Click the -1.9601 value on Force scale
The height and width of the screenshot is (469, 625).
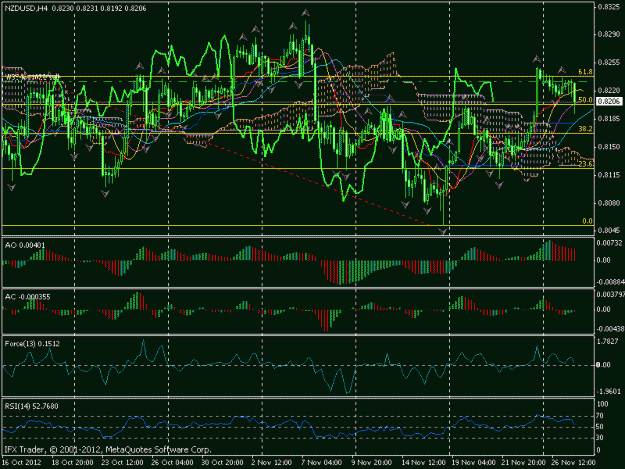609,392
